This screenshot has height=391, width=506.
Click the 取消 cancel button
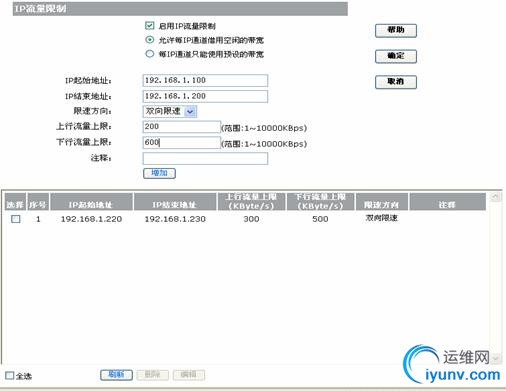[x=396, y=82]
